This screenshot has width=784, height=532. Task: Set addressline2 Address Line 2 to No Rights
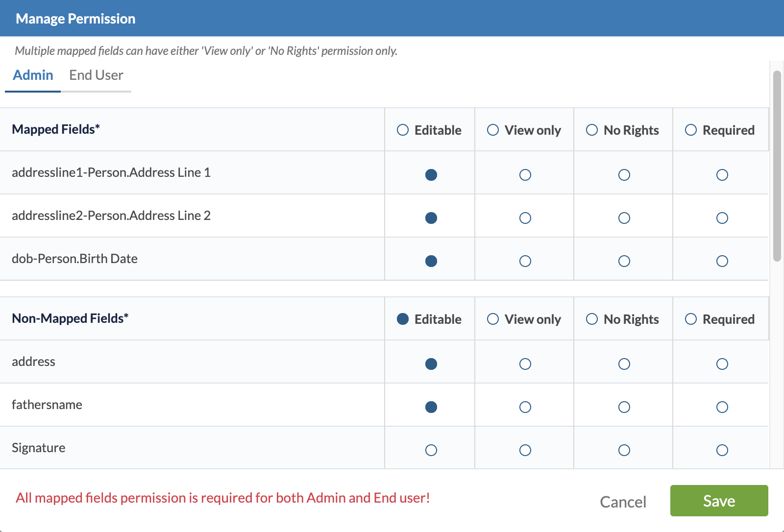click(624, 218)
